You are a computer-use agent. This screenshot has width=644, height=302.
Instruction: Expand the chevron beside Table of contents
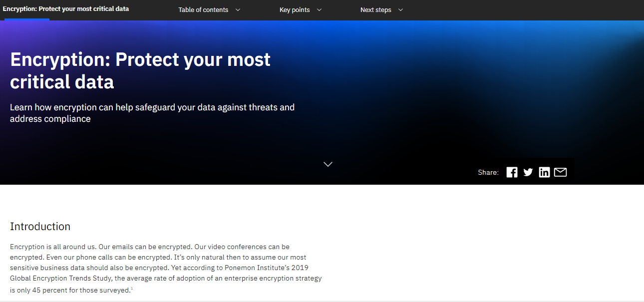(x=238, y=9)
